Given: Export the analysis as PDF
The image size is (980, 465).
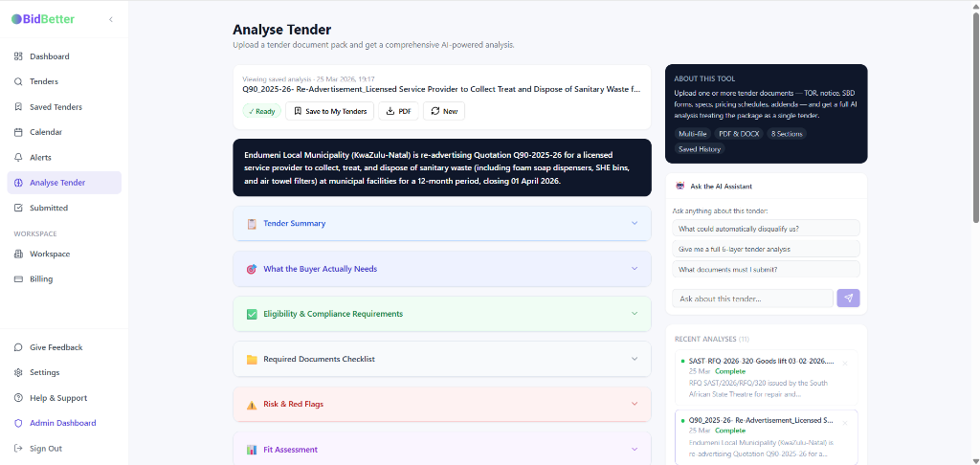Looking at the screenshot, I should tap(398, 111).
